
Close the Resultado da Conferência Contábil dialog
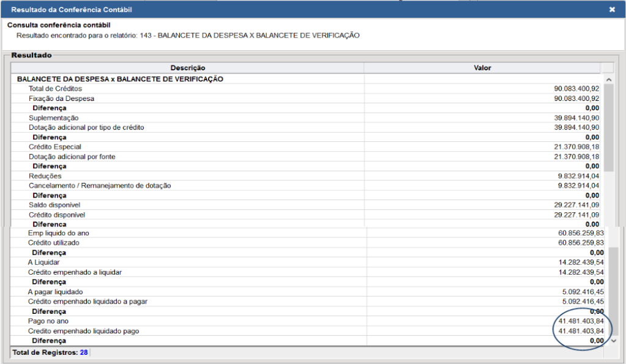612,10
